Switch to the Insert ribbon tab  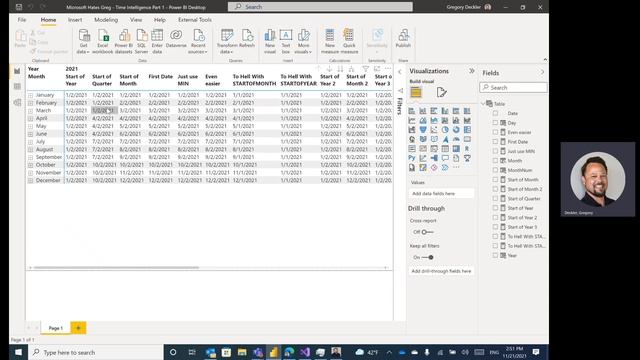(75, 20)
